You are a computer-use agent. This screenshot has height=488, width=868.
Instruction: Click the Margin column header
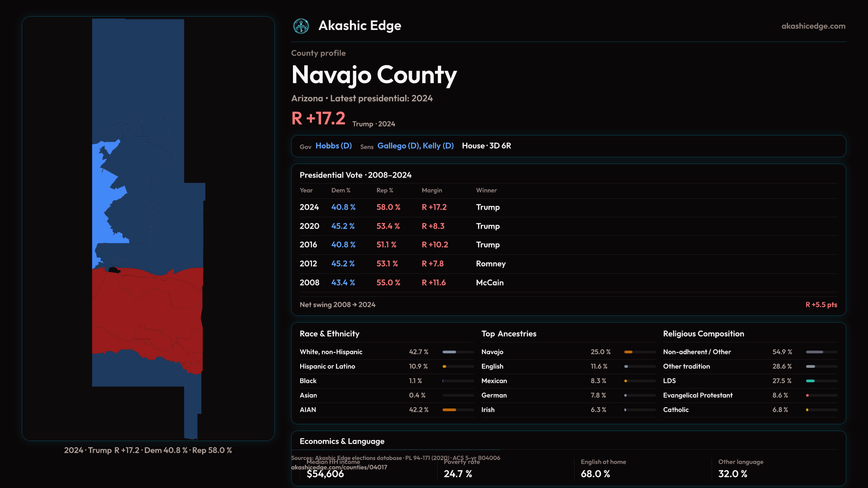[x=432, y=191]
